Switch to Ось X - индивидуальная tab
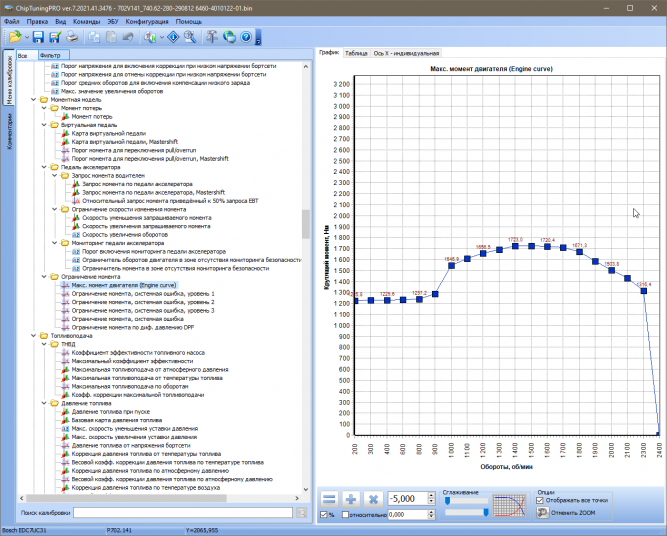 point(406,53)
